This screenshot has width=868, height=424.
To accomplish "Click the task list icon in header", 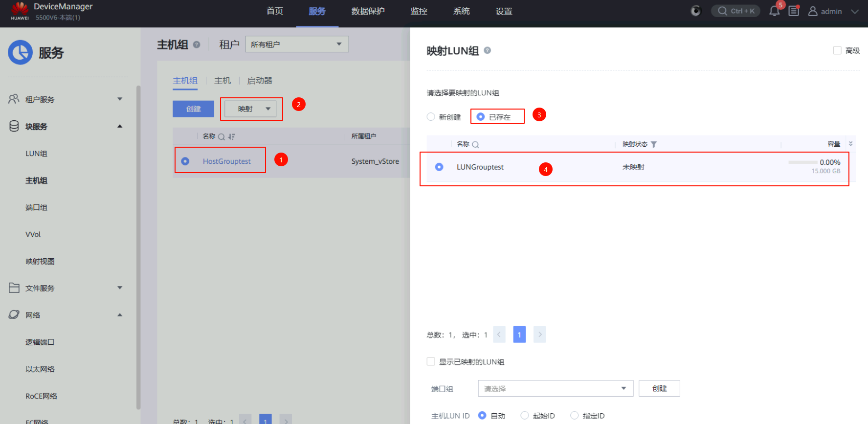I will [x=794, y=11].
